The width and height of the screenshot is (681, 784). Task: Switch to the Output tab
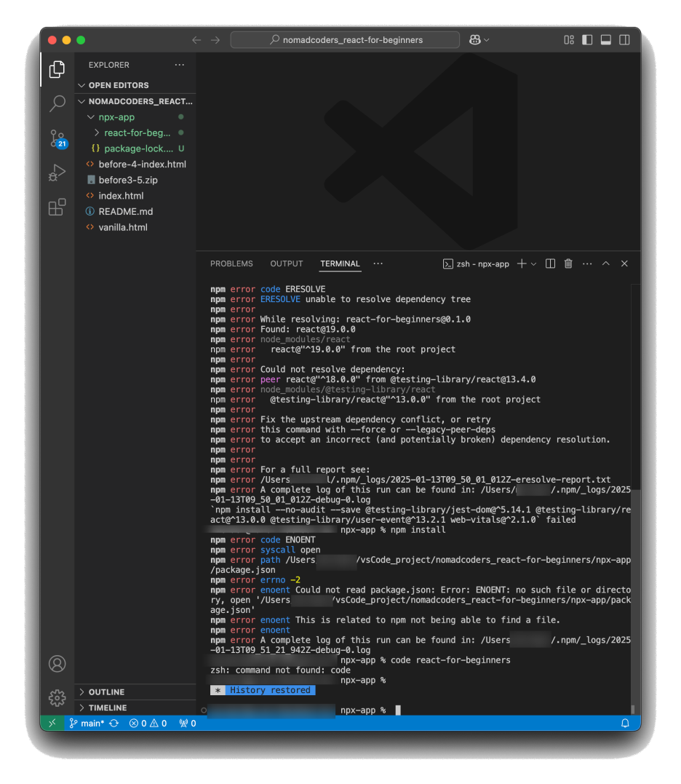click(286, 264)
